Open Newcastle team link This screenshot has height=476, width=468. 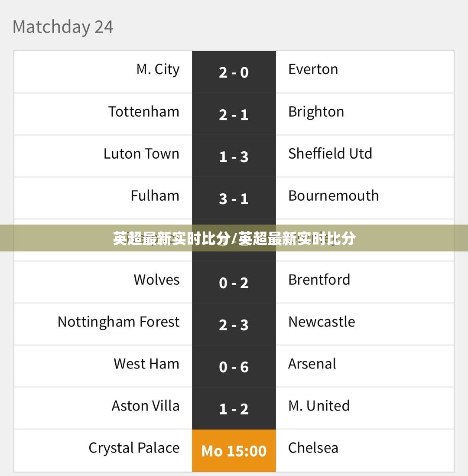click(322, 322)
